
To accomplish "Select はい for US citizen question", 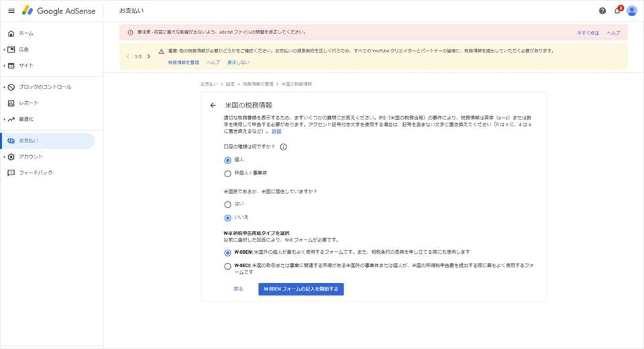I will (227, 204).
